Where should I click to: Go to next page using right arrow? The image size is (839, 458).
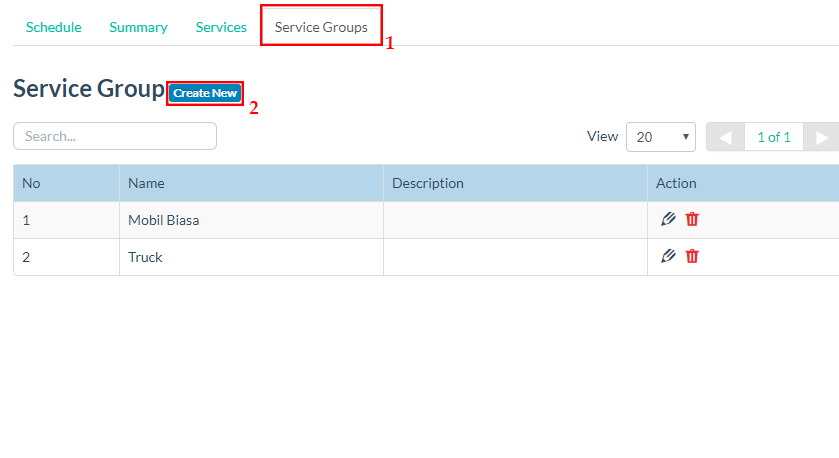pos(822,137)
